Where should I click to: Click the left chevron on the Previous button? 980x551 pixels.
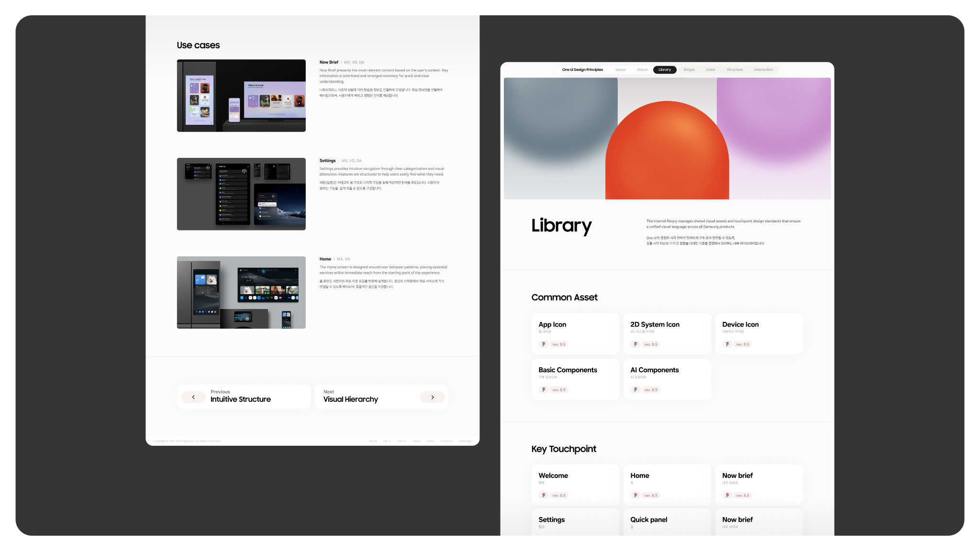coord(193,397)
